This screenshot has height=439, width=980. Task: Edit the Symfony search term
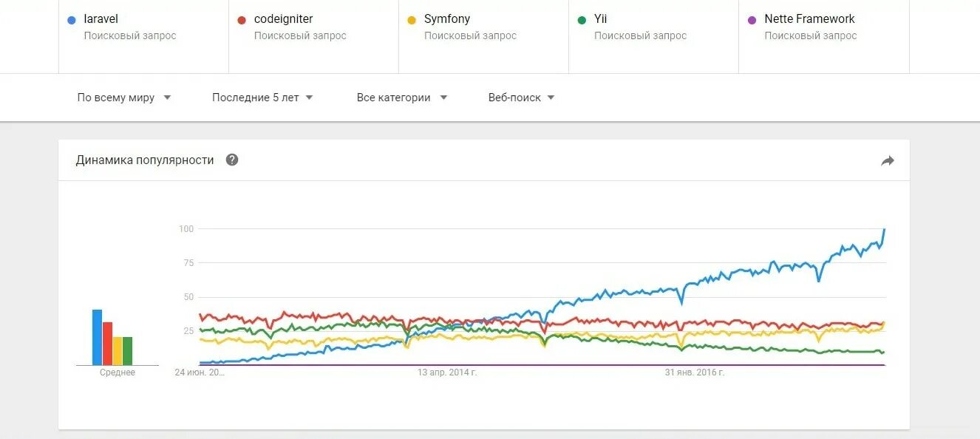(447, 19)
